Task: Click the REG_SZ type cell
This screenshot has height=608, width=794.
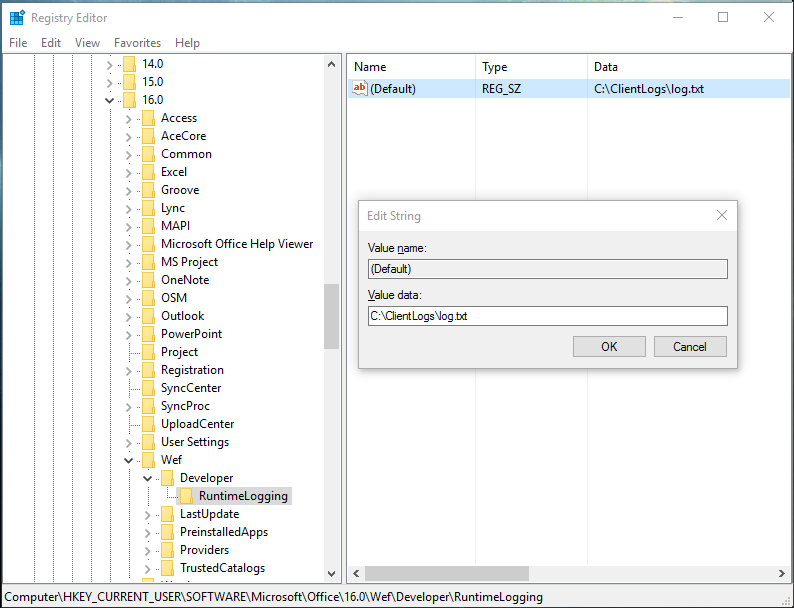Action: (x=501, y=89)
